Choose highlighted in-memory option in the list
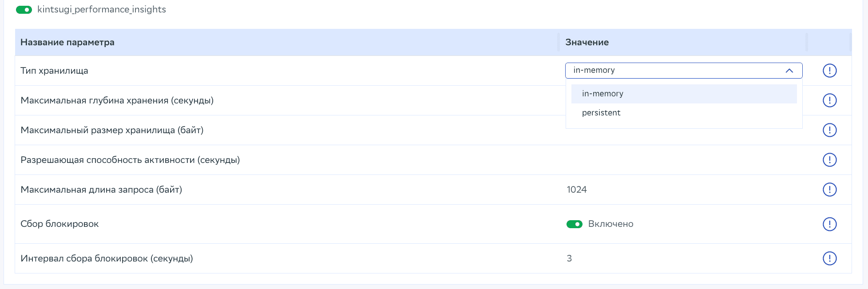Screen dimensions: 868x289 pos(602,94)
